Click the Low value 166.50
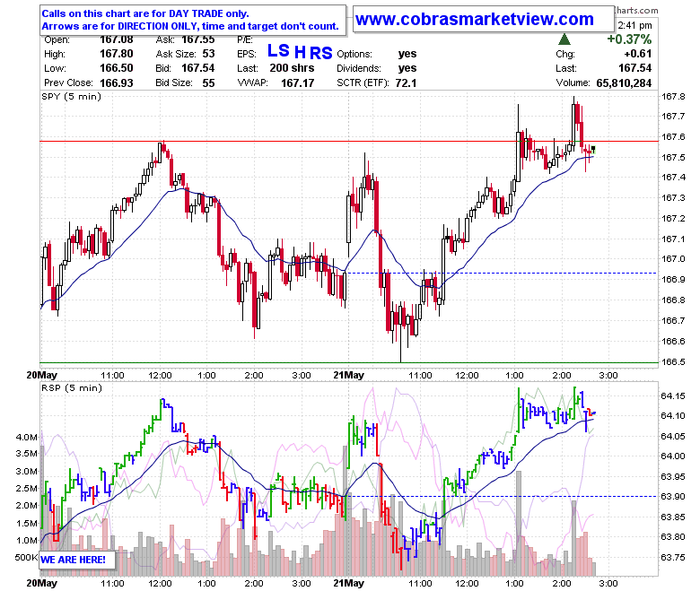The height and width of the screenshot is (591, 700). click(116, 68)
